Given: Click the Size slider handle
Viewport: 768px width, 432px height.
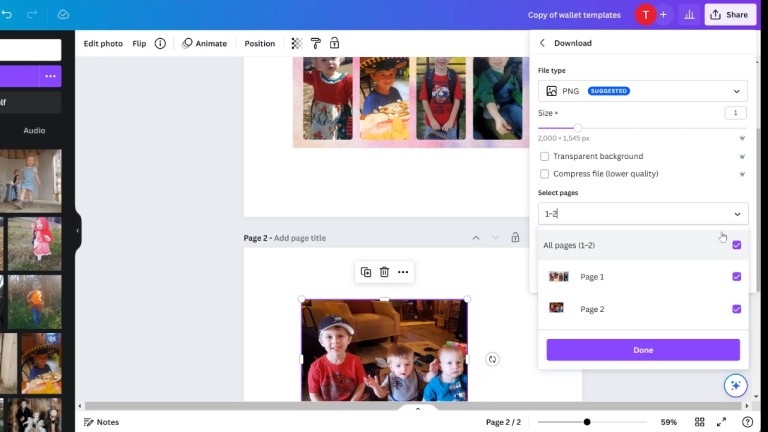Looking at the screenshot, I should coord(578,128).
